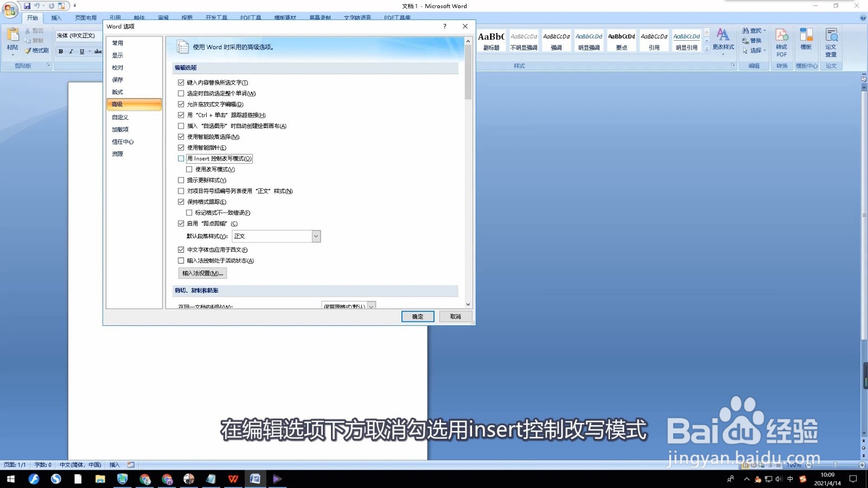Viewport: 868px width, 488px height.
Task: Show hidden system tray icons chevron
Action: pyautogui.click(x=746, y=479)
